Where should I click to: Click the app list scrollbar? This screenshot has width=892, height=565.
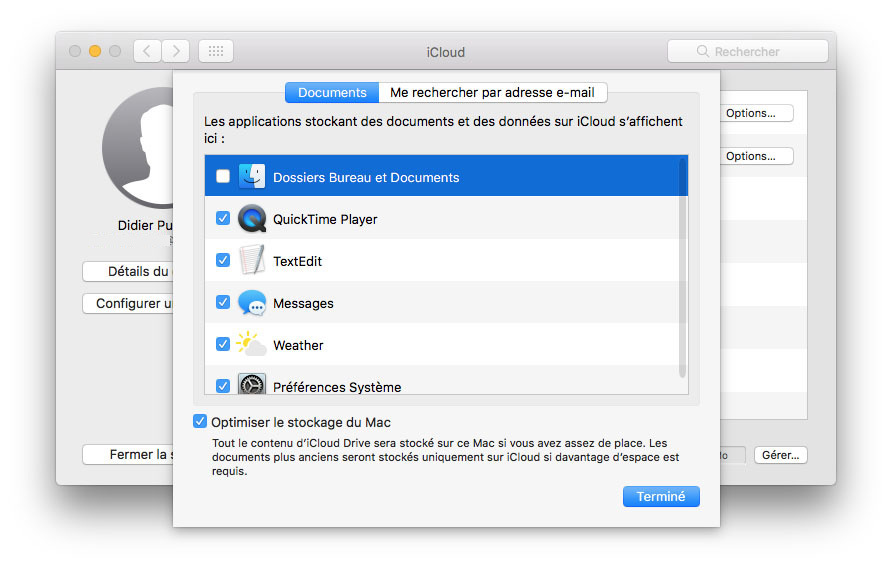click(x=682, y=267)
